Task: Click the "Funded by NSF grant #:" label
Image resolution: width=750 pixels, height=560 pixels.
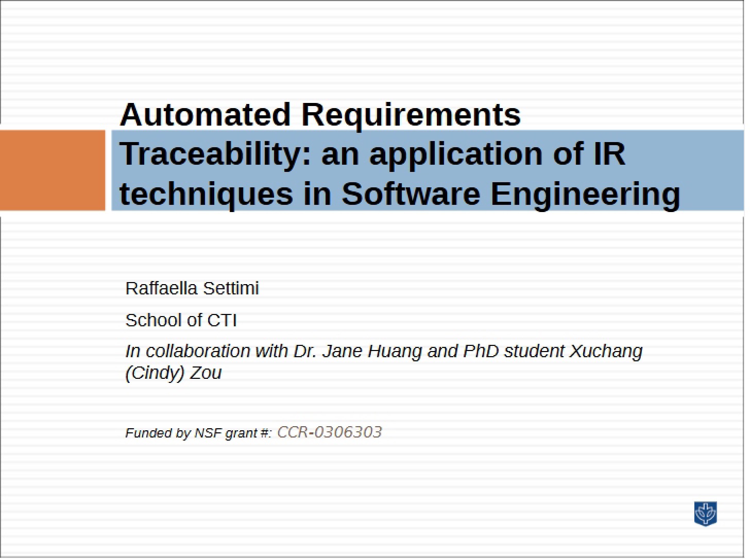Action: click(x=198, y=433)
